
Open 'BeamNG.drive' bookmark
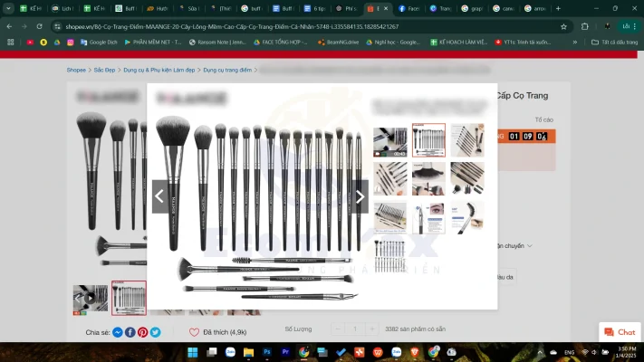338,42
